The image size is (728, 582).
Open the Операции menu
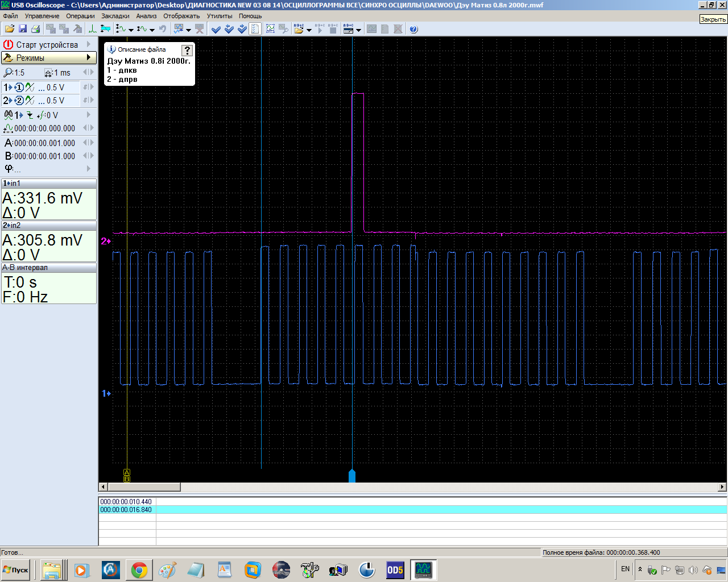point(80,16)
